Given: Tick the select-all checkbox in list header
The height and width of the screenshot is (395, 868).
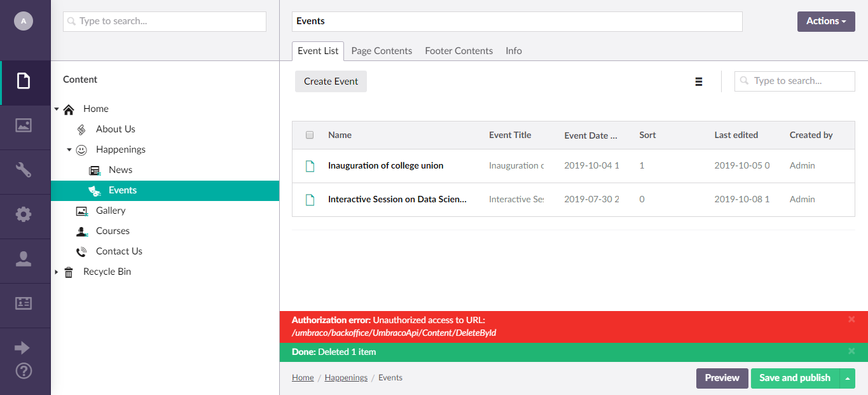Looking at the screenshot, I should [x=310, y=135].
